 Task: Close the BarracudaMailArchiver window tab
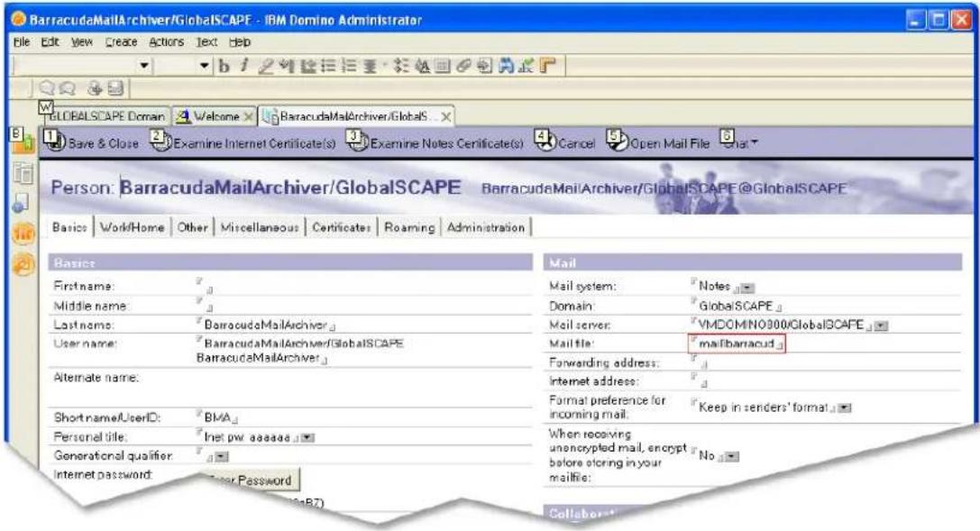[445, 117]
